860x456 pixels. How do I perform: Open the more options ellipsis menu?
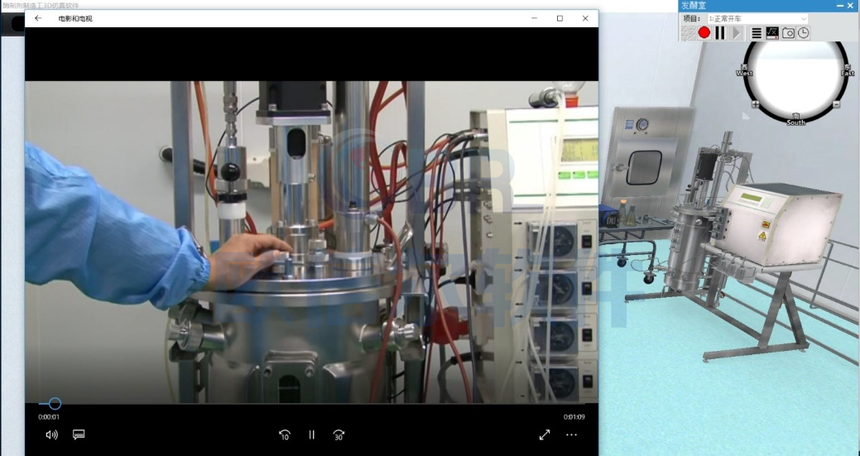point(572,435)
